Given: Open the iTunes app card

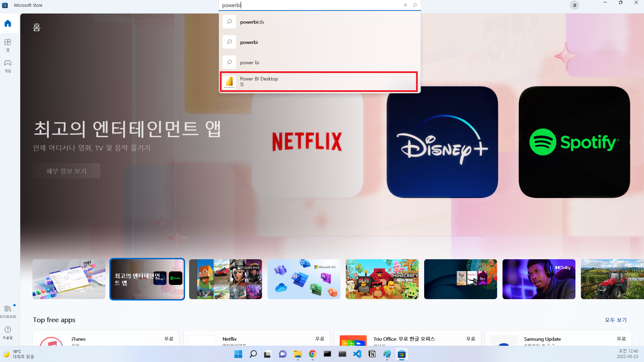Looking at the screenshot, I should (106, 338).
